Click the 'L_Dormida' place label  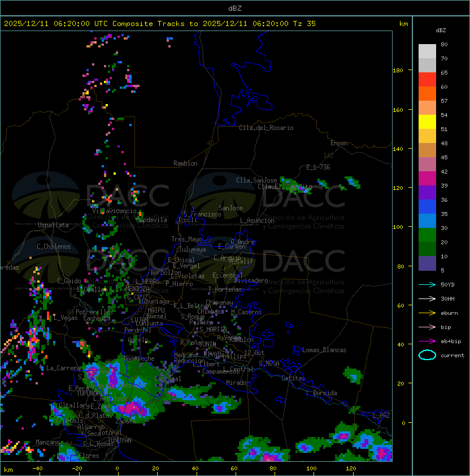[321, 393]
